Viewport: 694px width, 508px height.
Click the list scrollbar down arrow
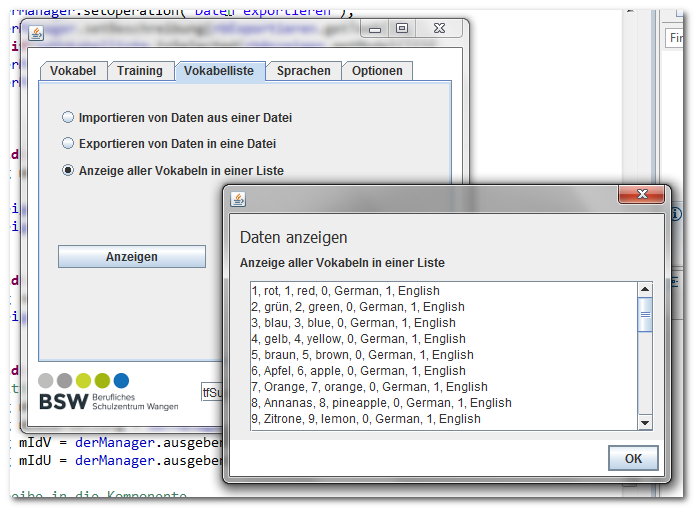point(645,423)
